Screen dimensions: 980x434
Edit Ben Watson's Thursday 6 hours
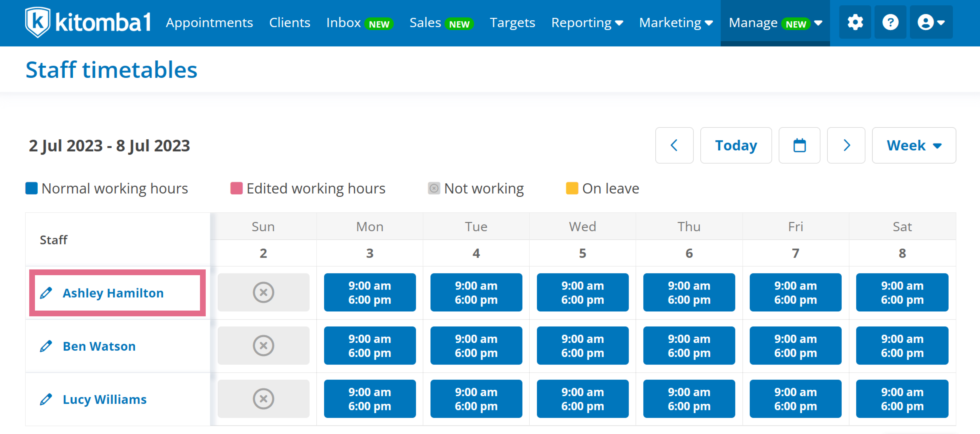(689, 346)
